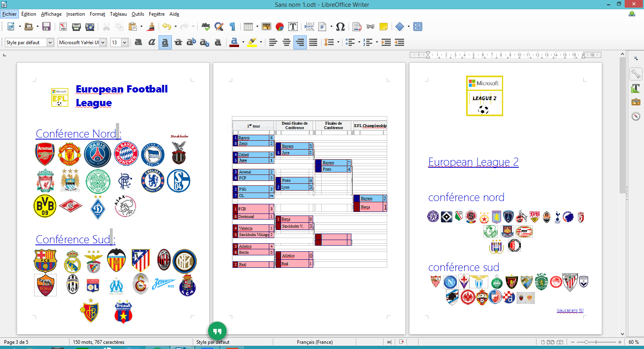Open spelling and grammar check
Image resolution: width=644 pixels, height=349 pixels.
(206, 27)
